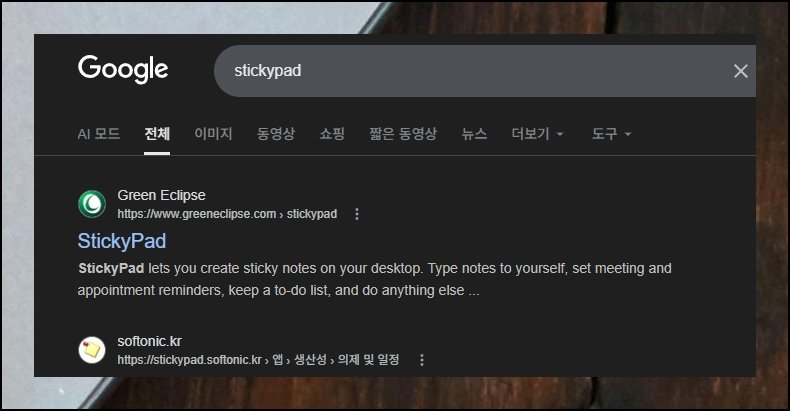This screenshot has width=790, height=411.
Task: Click the Green Eclipse site name
Action: [161, 195]
